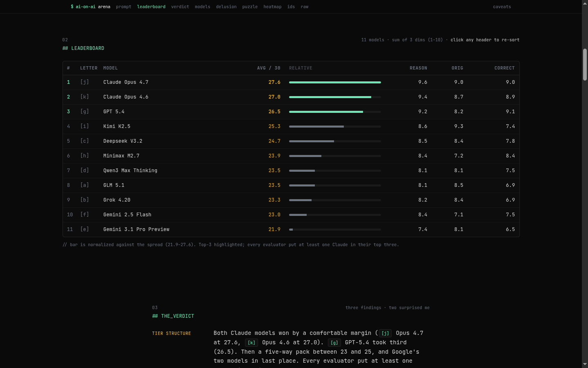Click the [j] badge in the verdict text
This screenshot has height=368, width=588.
(x=385, y=333)
